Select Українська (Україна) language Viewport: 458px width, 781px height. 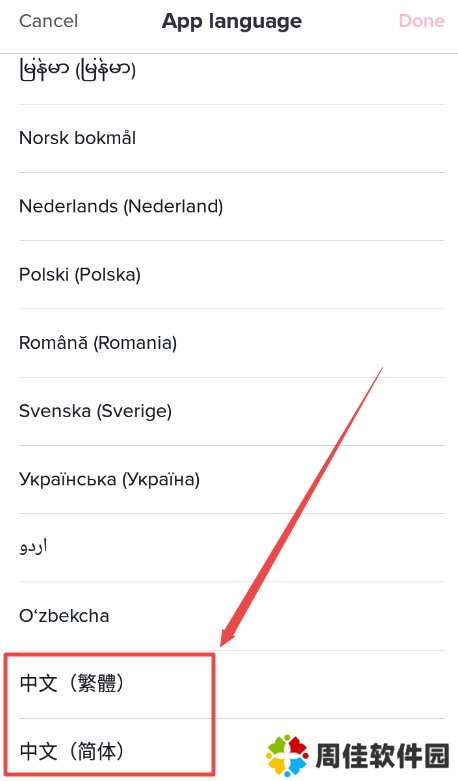231,480
